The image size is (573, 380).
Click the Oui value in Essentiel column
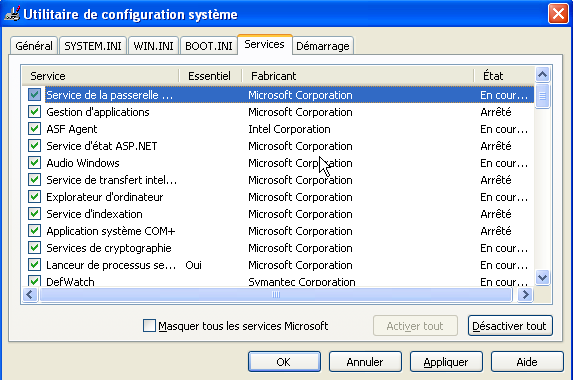(194, 265)
